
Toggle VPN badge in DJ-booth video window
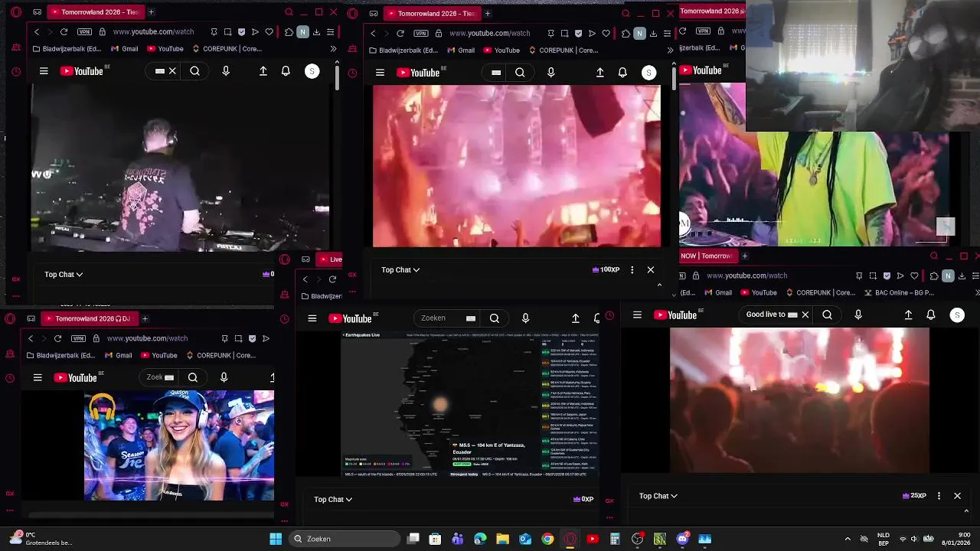tap(84, 32)
